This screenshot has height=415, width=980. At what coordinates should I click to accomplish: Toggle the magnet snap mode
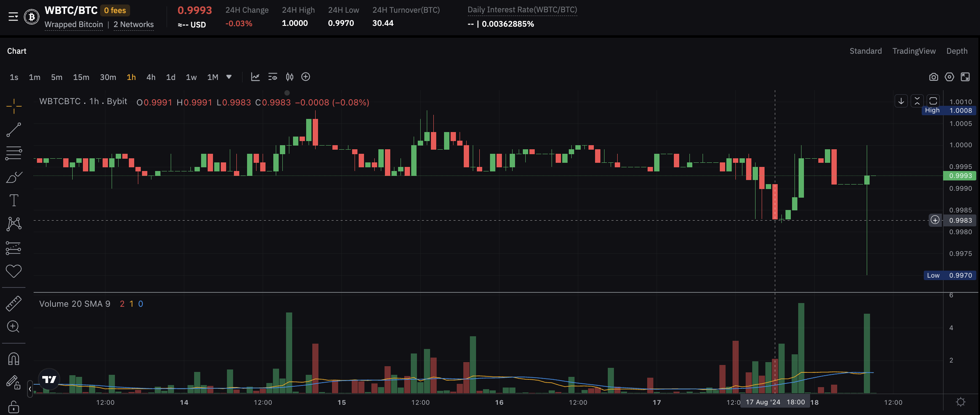(x=14, y=359)
